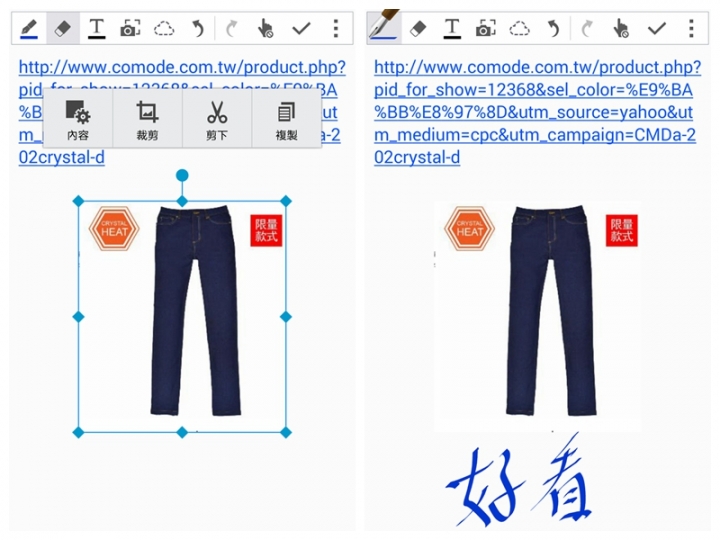Choose the text tool in right toolbar

click(452, 28)
